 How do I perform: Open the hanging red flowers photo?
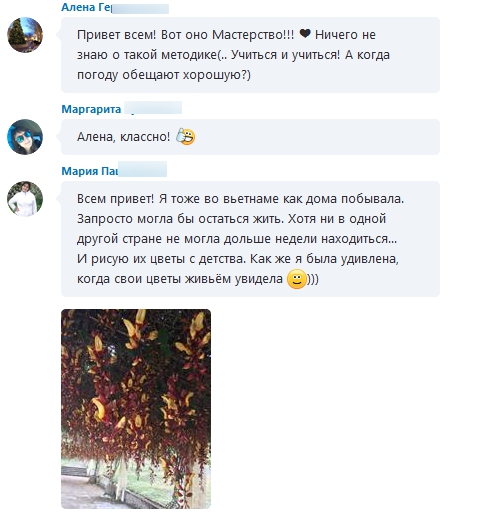136,409
